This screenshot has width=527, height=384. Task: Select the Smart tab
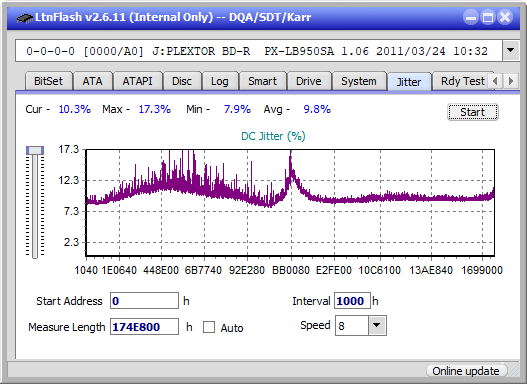click(262, 81)
